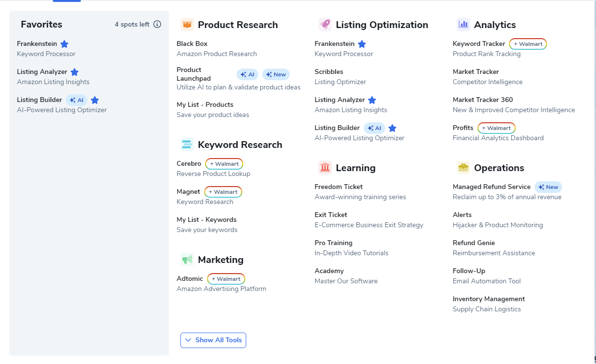Toggle Listing Builder star in Favorites panel
Viewport: 596px width, 364px height.
(95, 100)
